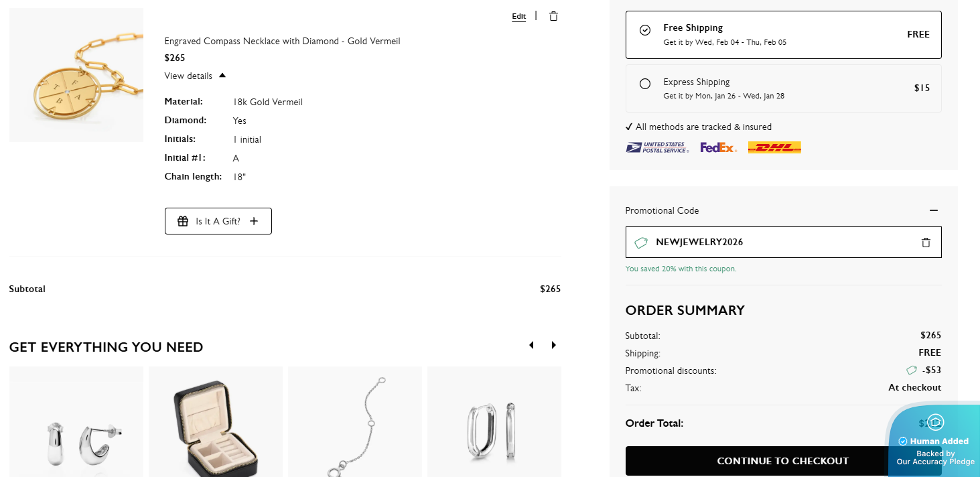Click the Human Added badge icon
The height and width of the screenshot is (477, 980).
tap(935, 423)
